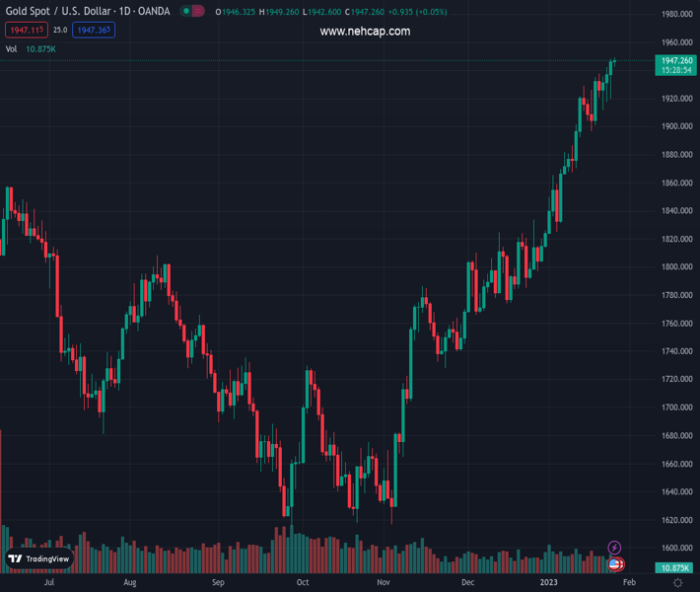
Task: Open the chart settings gear icon
Action: (x=677, y=583)
